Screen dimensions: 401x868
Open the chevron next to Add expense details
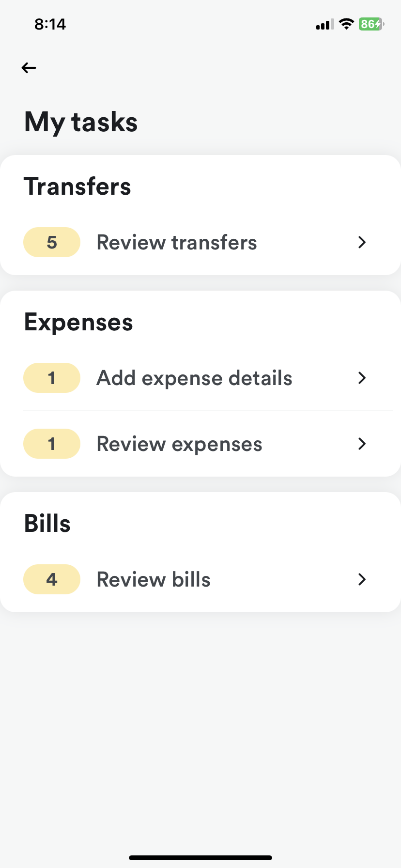coord(362,378)
